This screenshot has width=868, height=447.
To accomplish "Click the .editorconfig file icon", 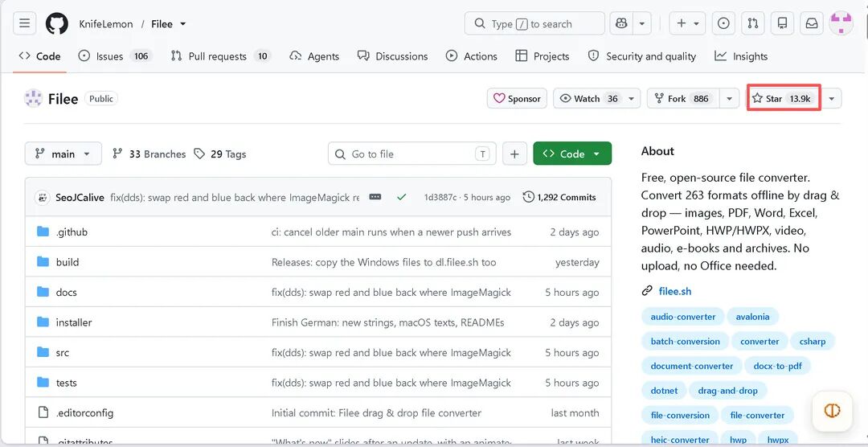I will tap(43, 412).
